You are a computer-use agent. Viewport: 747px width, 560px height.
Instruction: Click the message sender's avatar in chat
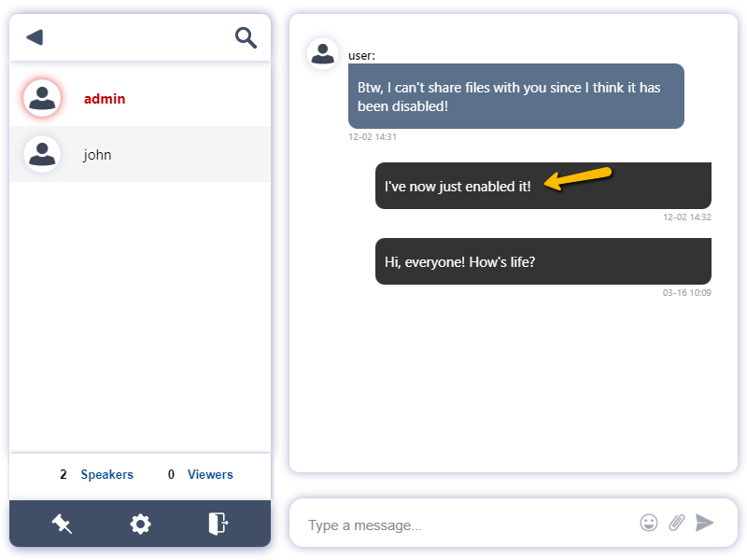pos(323,53)
